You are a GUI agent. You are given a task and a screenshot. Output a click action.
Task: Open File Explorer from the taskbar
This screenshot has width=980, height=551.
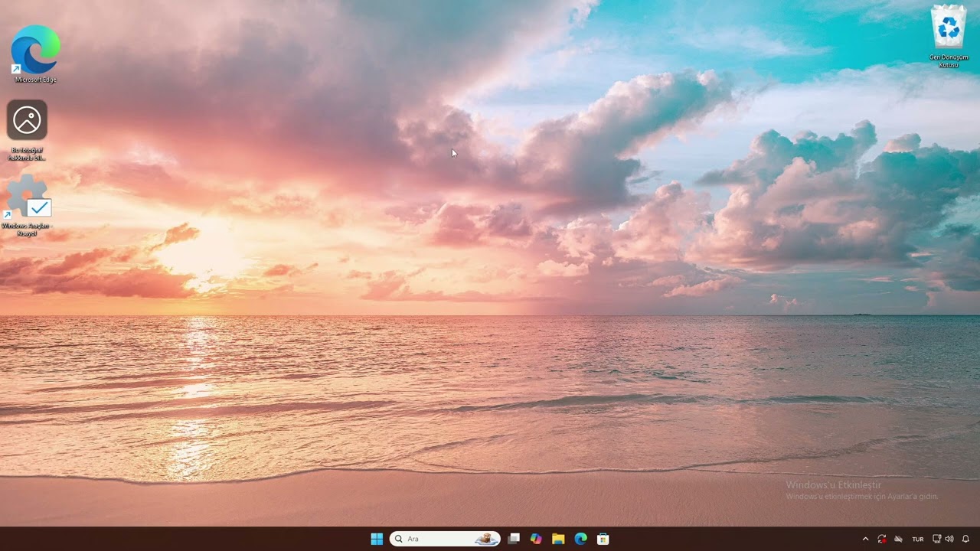pos(558,539)
